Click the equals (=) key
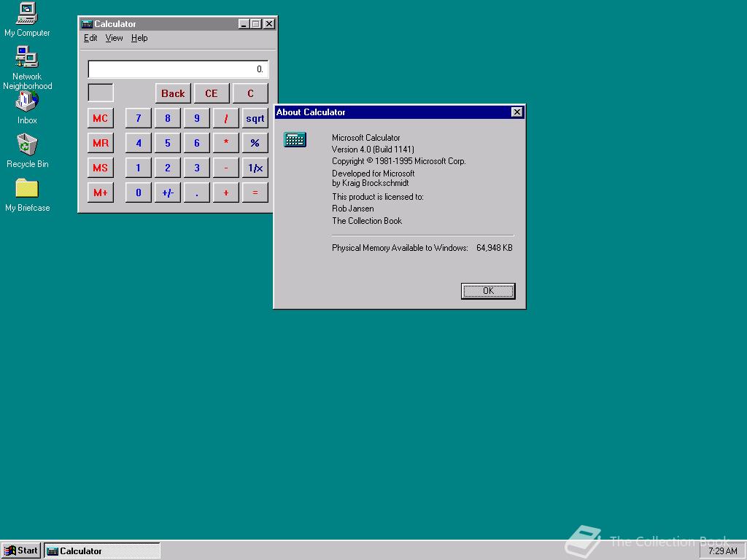The height and width of the screenshot is (560, 747). click(x=255, y=192)
